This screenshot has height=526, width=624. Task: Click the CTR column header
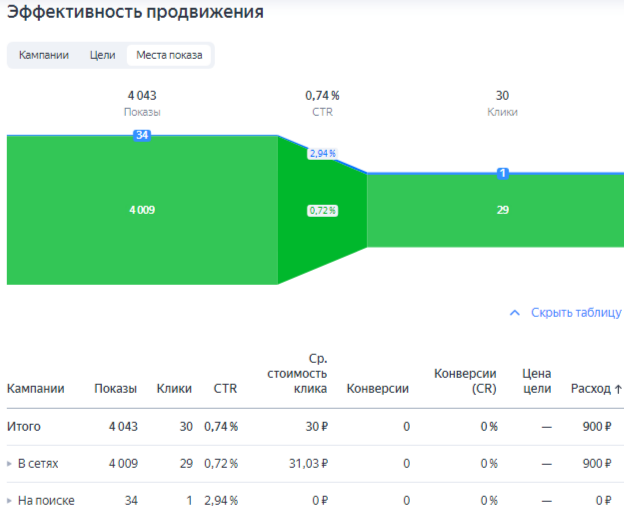(x=225, y=388)
